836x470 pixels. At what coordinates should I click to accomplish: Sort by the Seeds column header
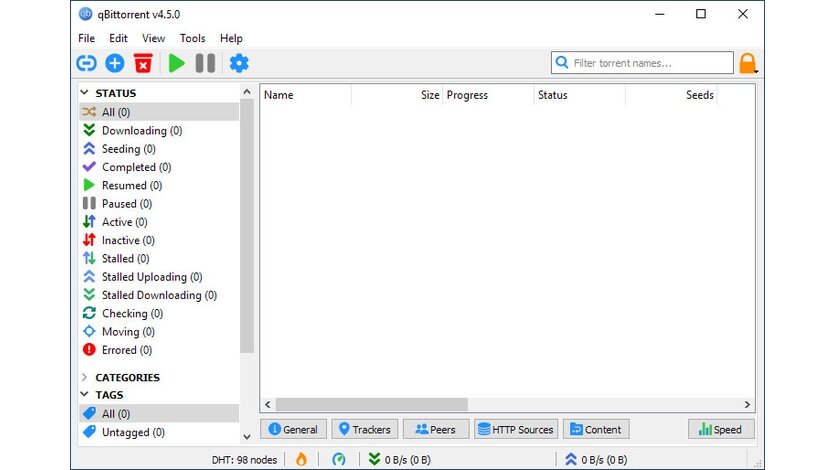click(x=671, y=95)
